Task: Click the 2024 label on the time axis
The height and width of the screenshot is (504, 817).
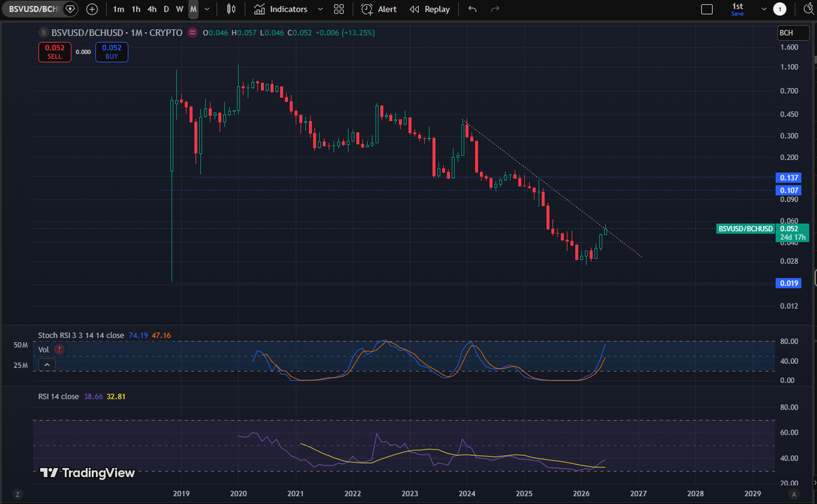Action: click(466, 493)
